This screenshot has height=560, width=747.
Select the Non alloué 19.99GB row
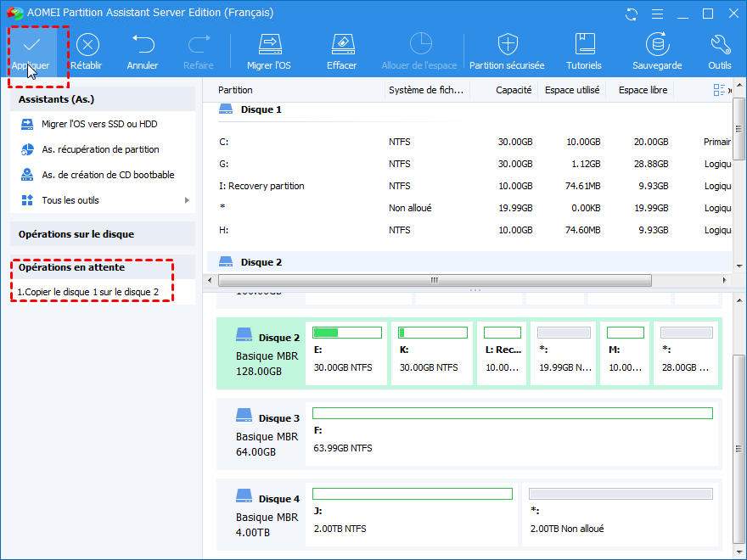pos(469,208)
